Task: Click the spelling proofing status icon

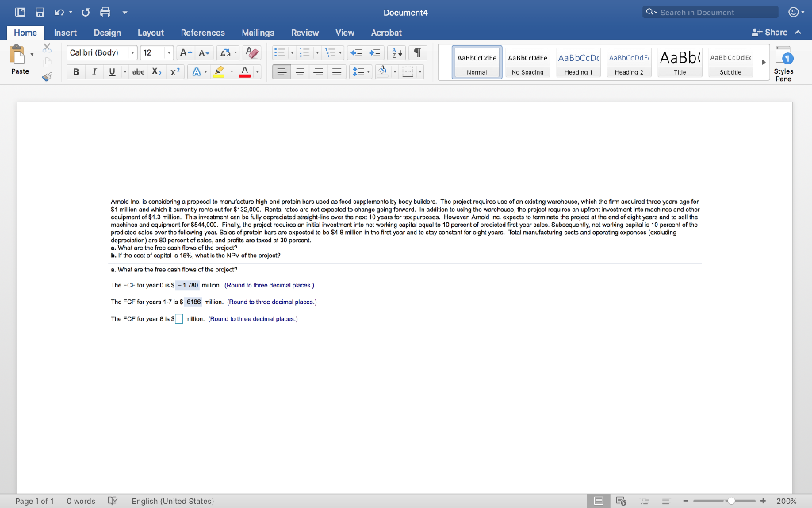Action: (113, 501)
